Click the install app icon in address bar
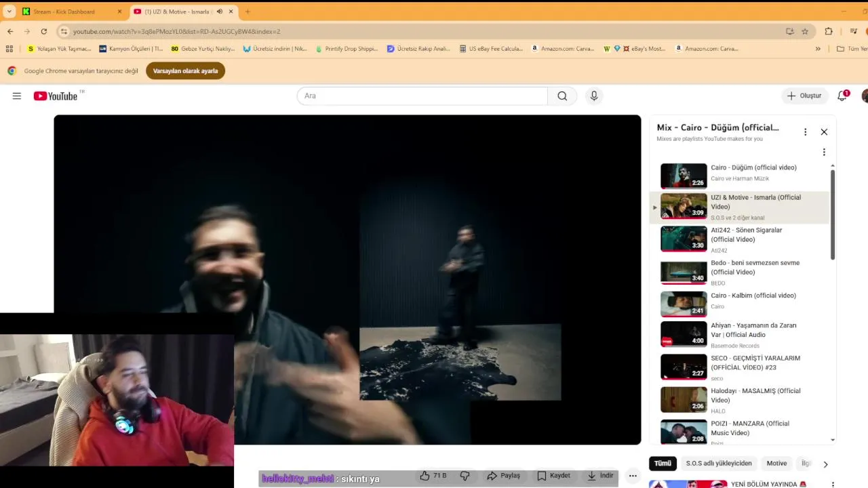Screen dimensions: 868x488 click(789, 31)
